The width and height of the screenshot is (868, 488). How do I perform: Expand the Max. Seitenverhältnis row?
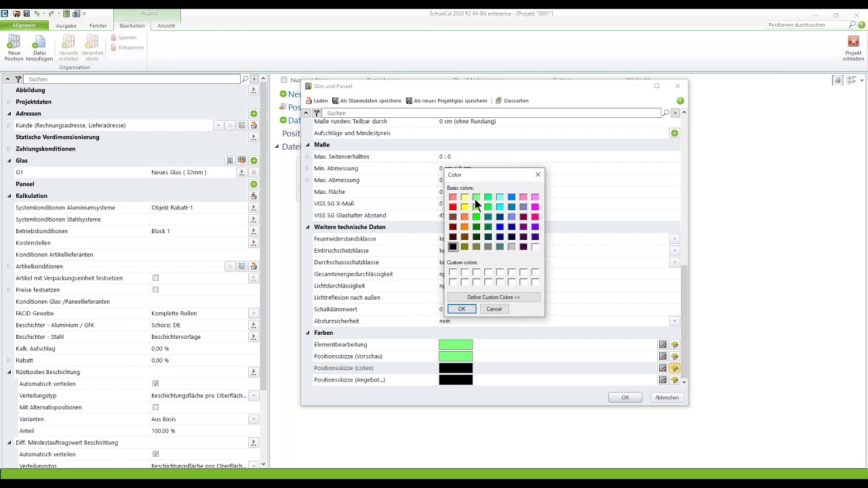point(307,157)
